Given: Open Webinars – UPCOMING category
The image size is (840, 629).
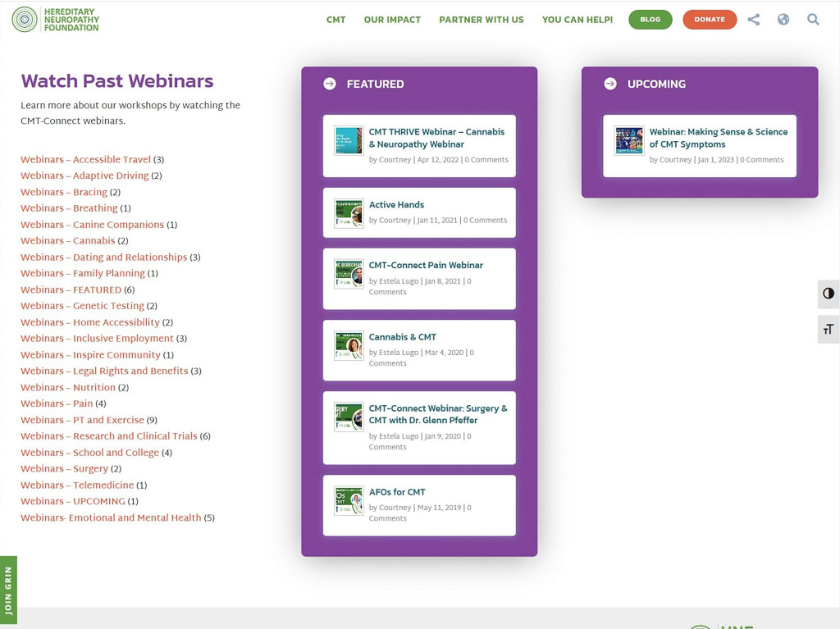Looking at the screenshot, I should point(73,502).
